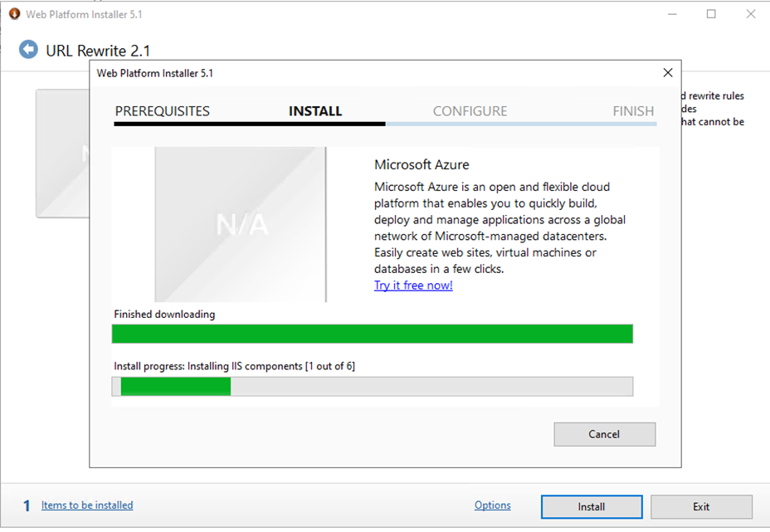Close the inner installer dialog
770x532 pixels.
[667, 73]
